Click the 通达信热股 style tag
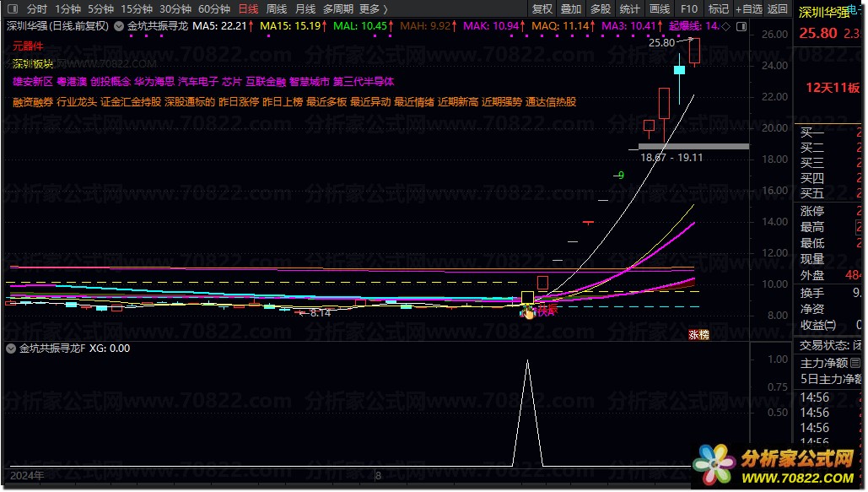 [x=551, y=102]
